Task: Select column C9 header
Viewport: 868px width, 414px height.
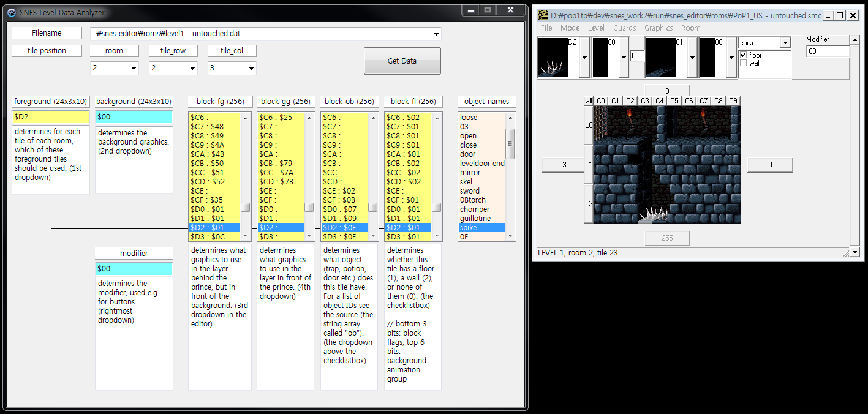Action: [733, 101]
